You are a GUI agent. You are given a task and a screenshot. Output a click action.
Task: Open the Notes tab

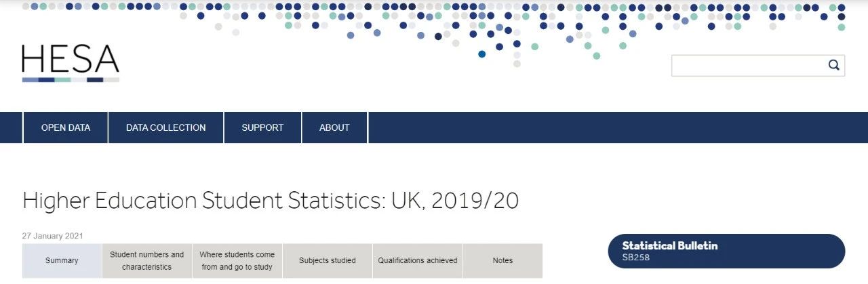click(503, 260)
